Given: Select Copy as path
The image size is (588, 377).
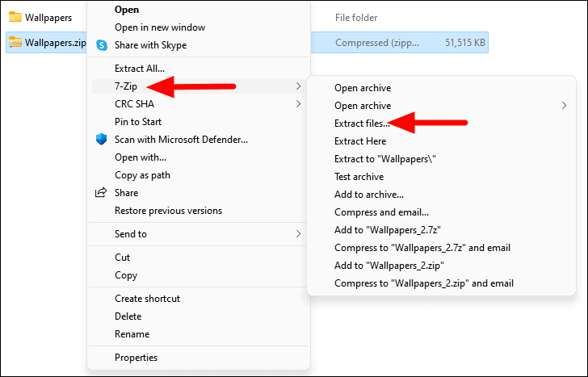Looking at the screenshot, I should [142, 175].
